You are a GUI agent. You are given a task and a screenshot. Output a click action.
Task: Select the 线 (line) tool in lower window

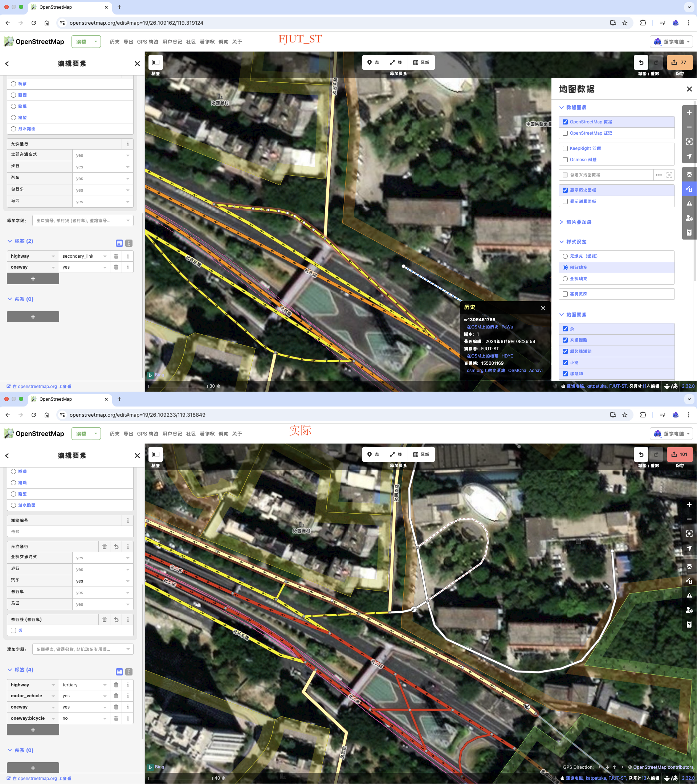[x=396, y=454]
